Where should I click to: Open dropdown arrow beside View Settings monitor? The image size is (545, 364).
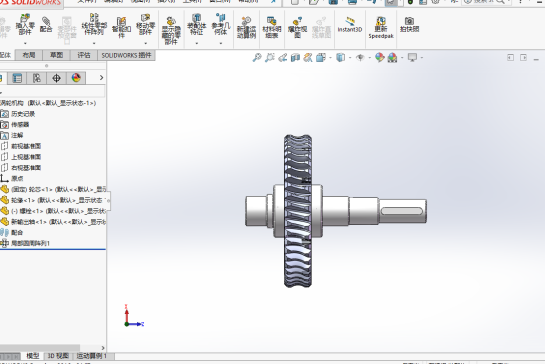[422, 57]
